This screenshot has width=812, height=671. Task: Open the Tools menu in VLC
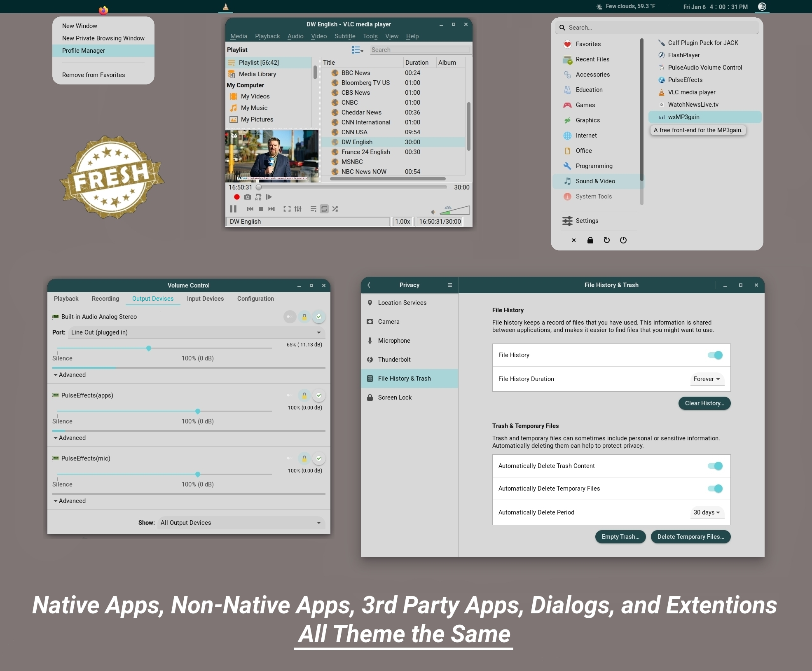click(370, 36)
